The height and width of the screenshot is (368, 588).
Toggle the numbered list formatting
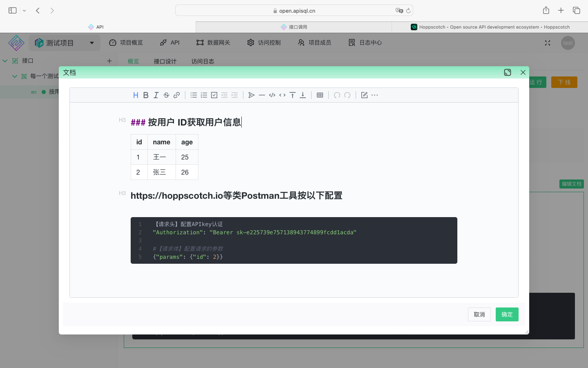[x=204, y=95]
